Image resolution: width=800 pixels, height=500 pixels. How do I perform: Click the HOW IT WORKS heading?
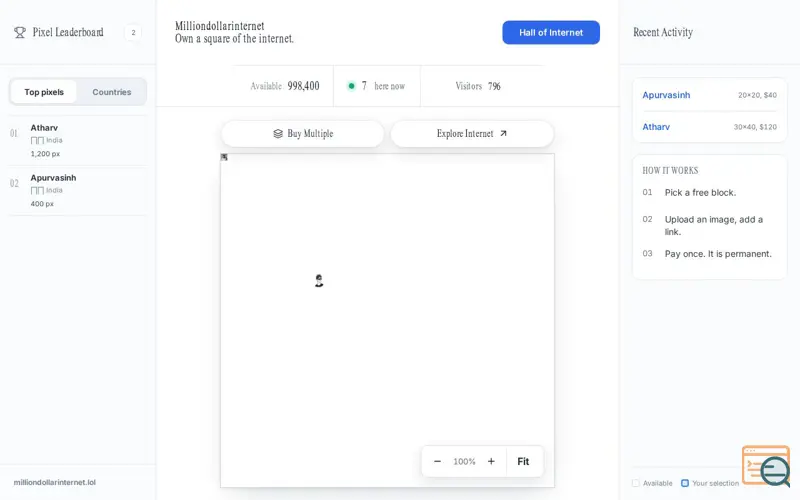point(670,170)
